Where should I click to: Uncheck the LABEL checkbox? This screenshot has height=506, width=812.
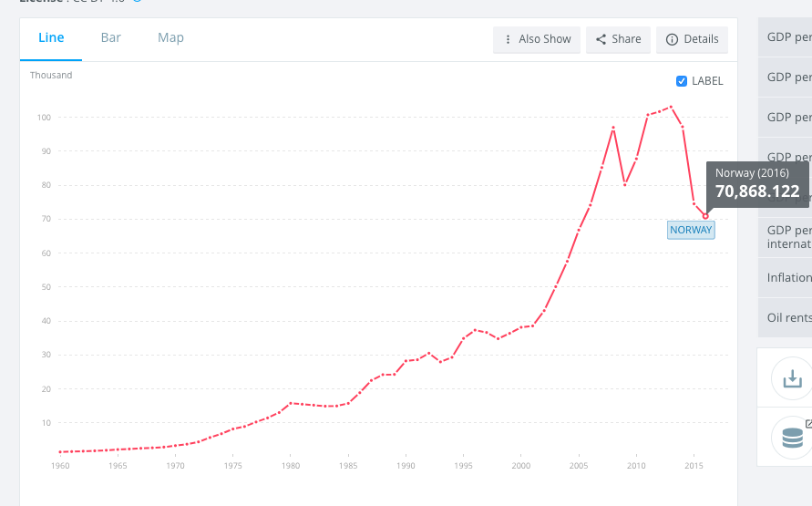[x=682, y=80]
